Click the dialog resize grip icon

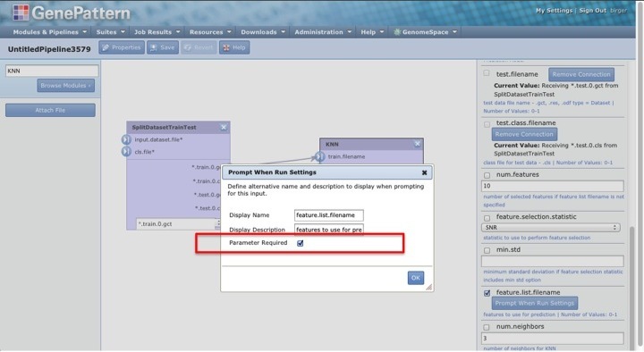click(428, 287)
